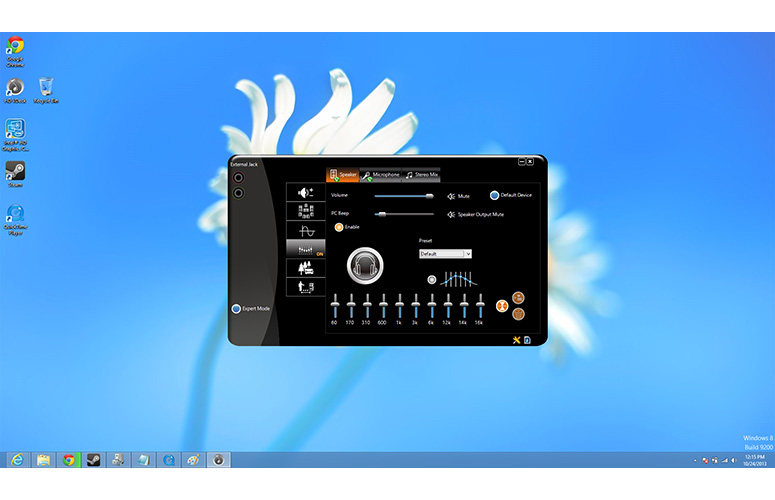
Task: Click the 1k equalizer slider
Action: [399, 306]
